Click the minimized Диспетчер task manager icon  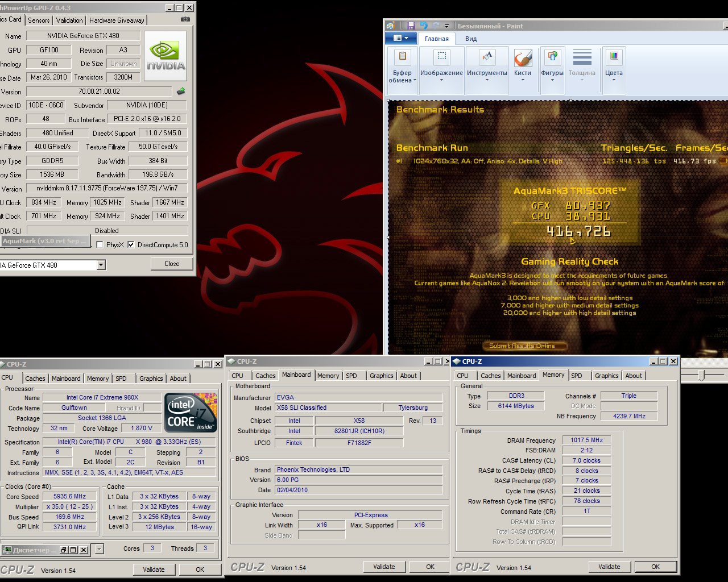[7, 550]
